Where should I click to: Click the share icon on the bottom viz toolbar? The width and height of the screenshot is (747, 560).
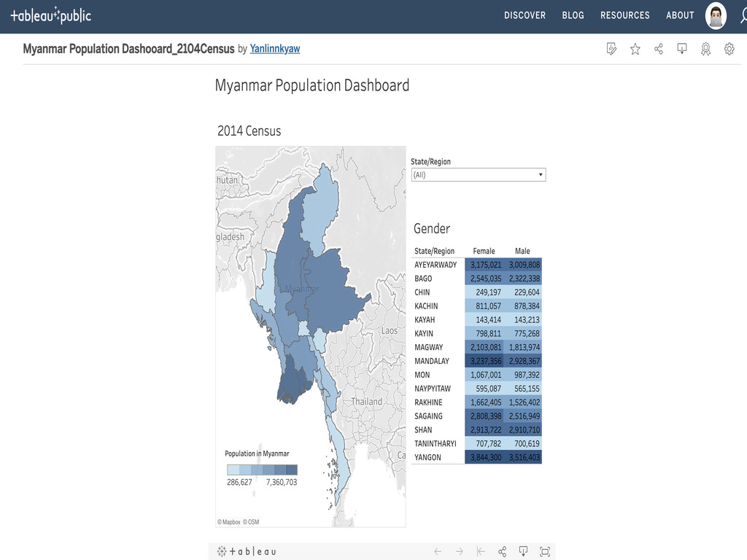coord(501,551)
